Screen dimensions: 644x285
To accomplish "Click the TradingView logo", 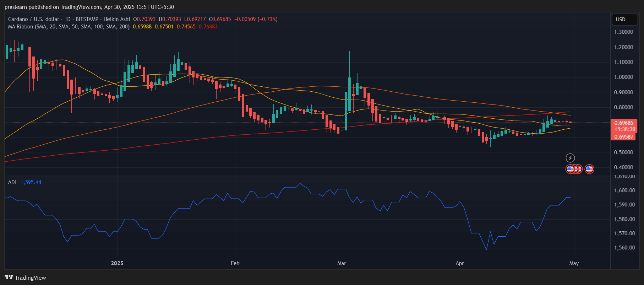I will [25, 278].
